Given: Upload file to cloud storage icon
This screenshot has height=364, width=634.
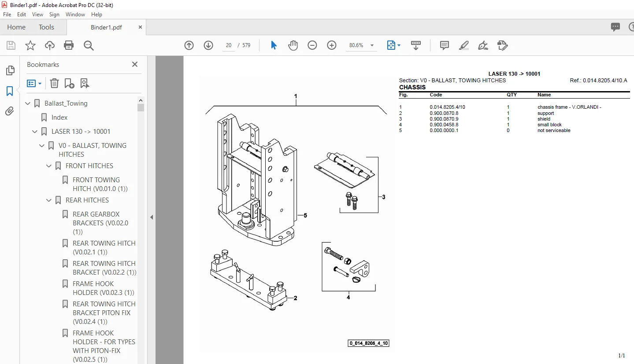Looking at the screenshot, I should tap(50, 45).
